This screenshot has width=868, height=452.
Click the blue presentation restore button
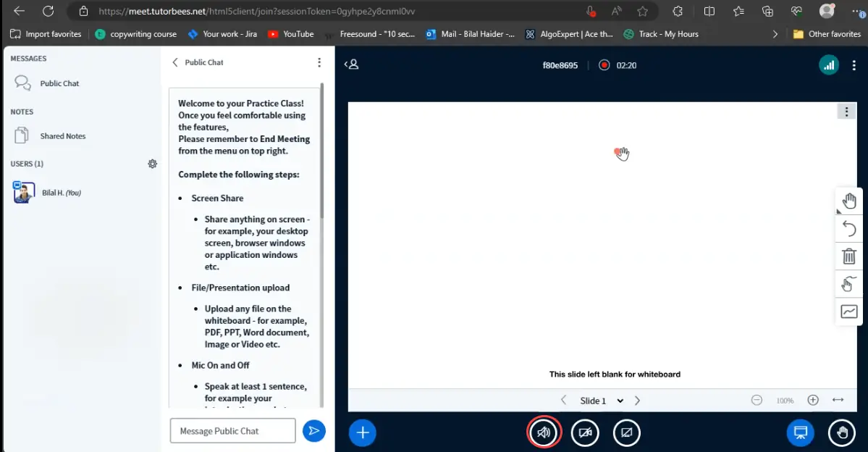pyautogui.click(x=800, y=432)
